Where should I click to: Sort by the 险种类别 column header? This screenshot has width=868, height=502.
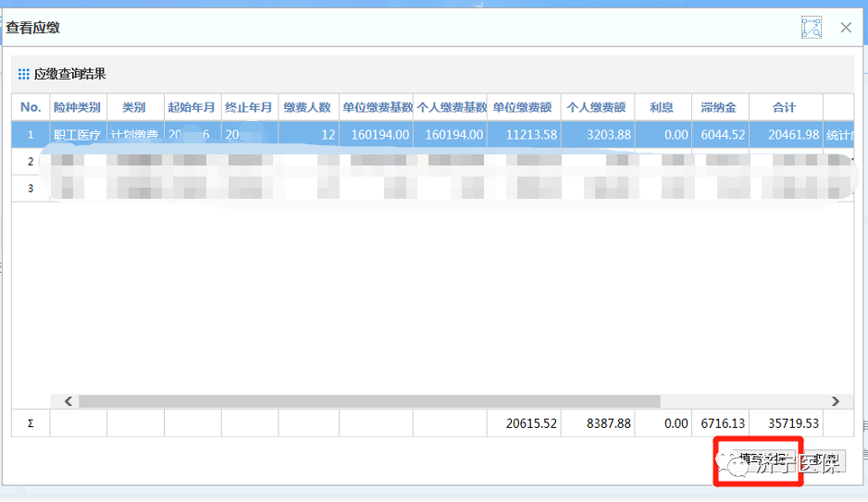[78, 107]
